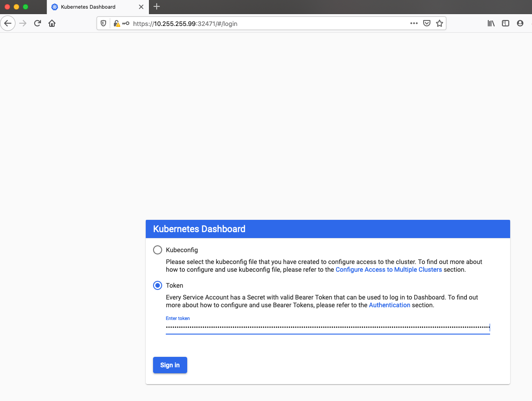Select the Token radio option
Screen dimensions: 532x401
tap(158, 285)
